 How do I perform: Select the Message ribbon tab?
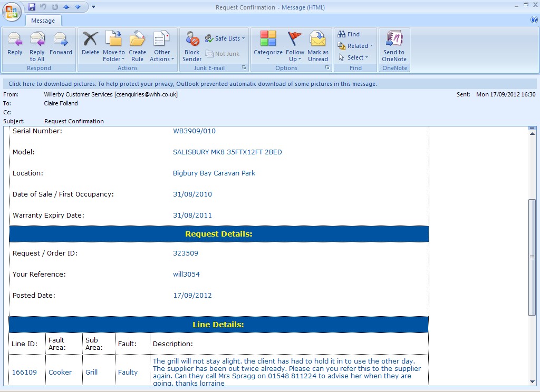(43, 21)
